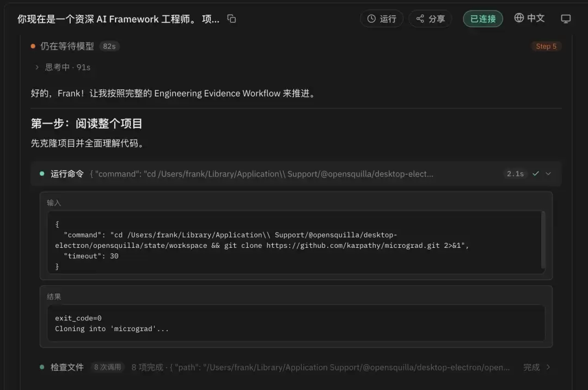Click the 完成 status on 检查文件 row
The image size is (588, 390).
531,368
